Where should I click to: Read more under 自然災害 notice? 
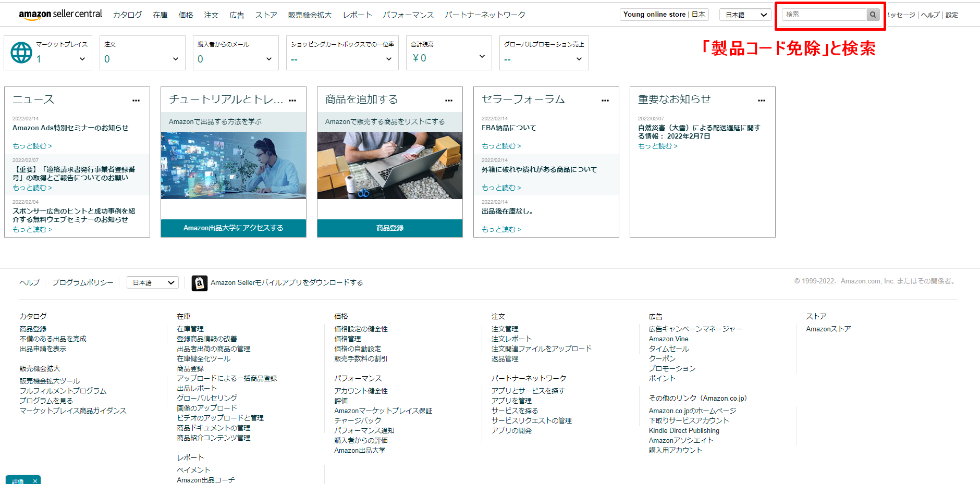(658, 146)
